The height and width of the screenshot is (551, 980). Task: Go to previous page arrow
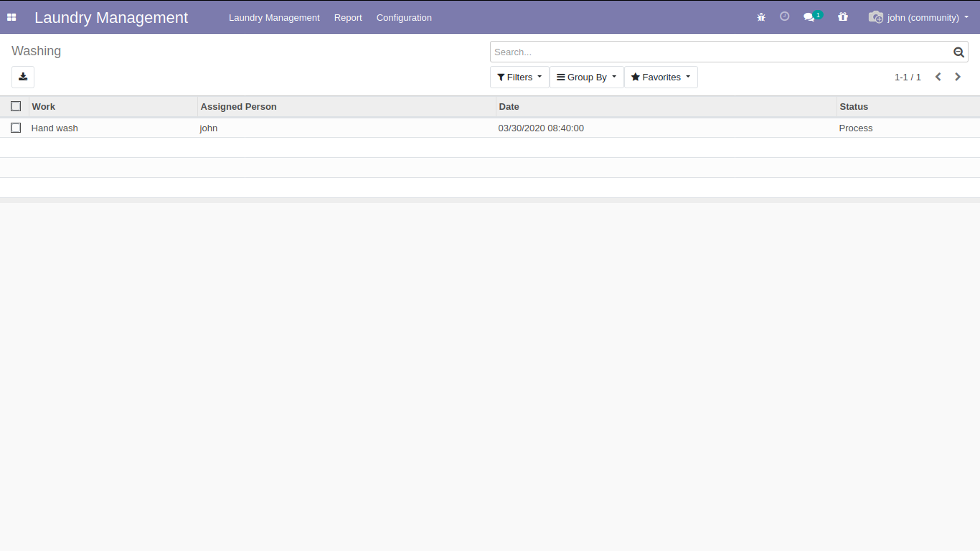[938, 77]
